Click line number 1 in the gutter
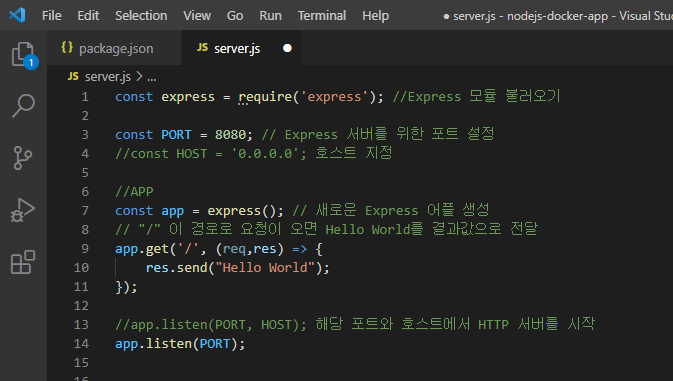This screenshot has height=381, width=673. (85, 97)
